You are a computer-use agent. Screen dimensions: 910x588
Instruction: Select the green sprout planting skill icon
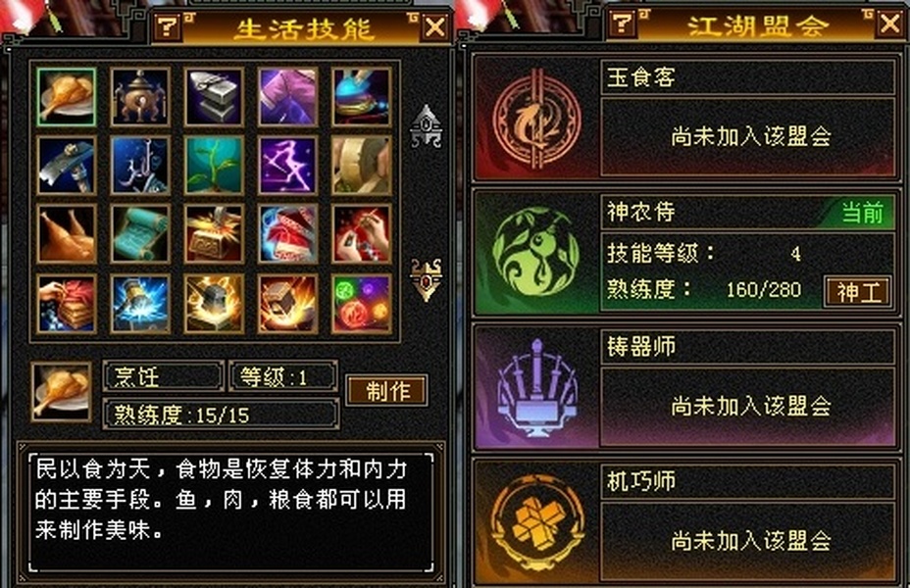coord(214,166)
